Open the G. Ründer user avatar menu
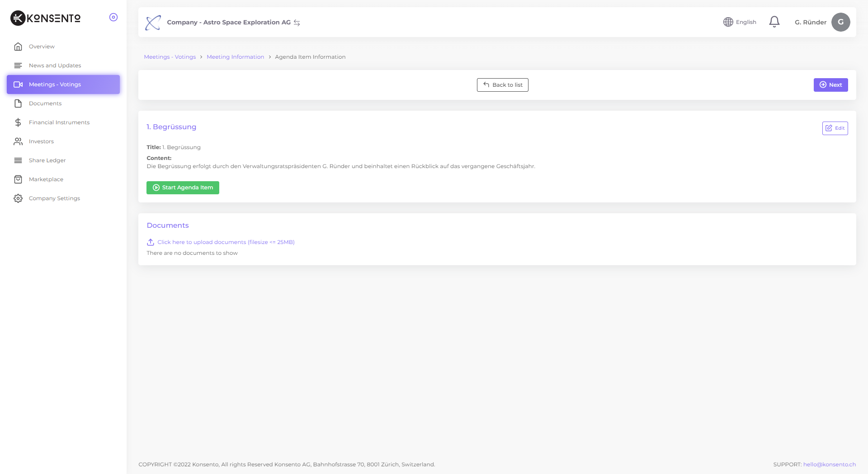Screen dimensions: 868x474 point(840,22)
